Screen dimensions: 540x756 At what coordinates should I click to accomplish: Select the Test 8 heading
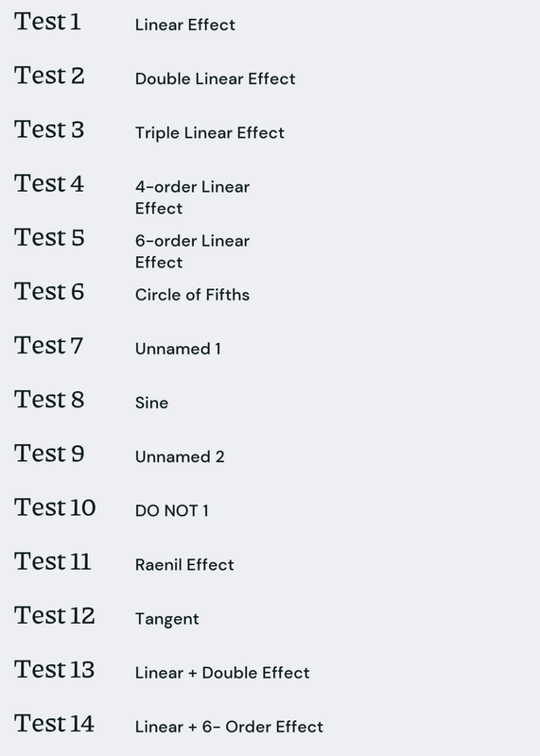[49, 400]
